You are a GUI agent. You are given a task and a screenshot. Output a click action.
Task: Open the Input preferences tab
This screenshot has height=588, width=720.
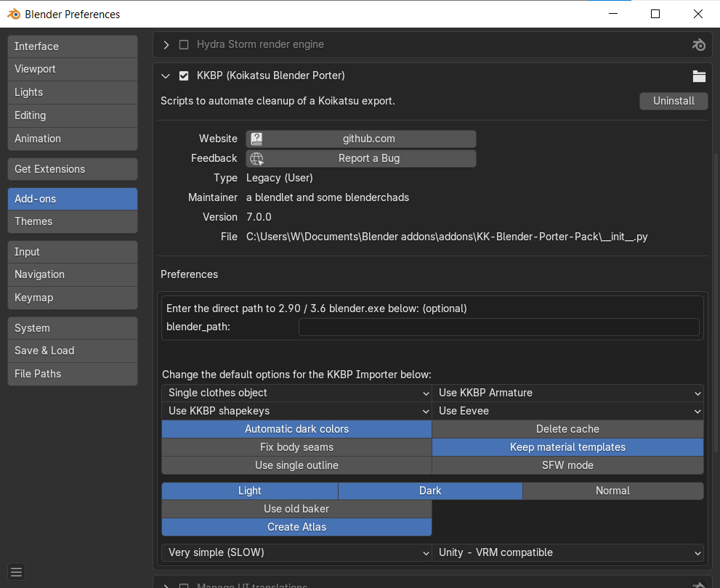point(73,252)
